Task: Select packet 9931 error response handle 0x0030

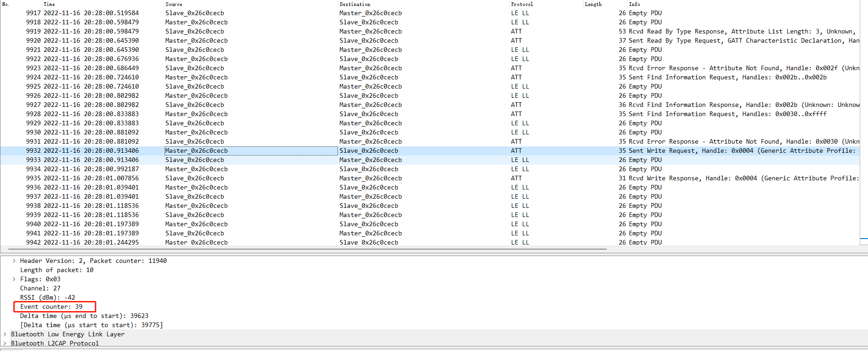Action: pyautogui.click(x=430, y=141)
